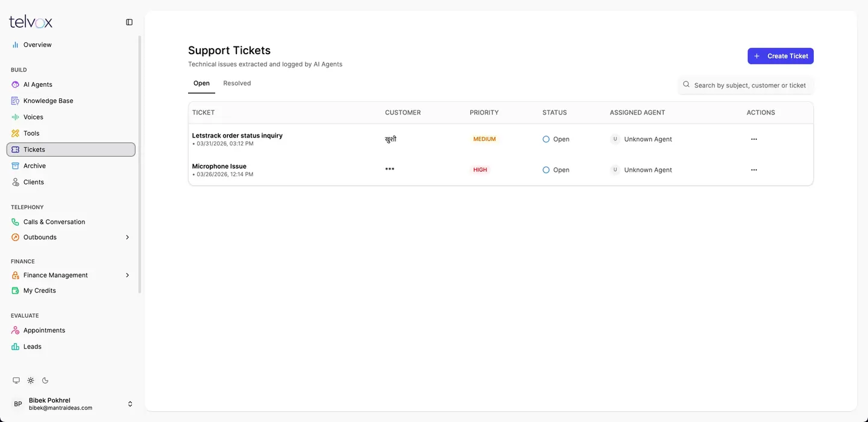Viewport: 868px width, 422px height.
Task: Click the Finance Management lock icon
Action: [16, 276]
